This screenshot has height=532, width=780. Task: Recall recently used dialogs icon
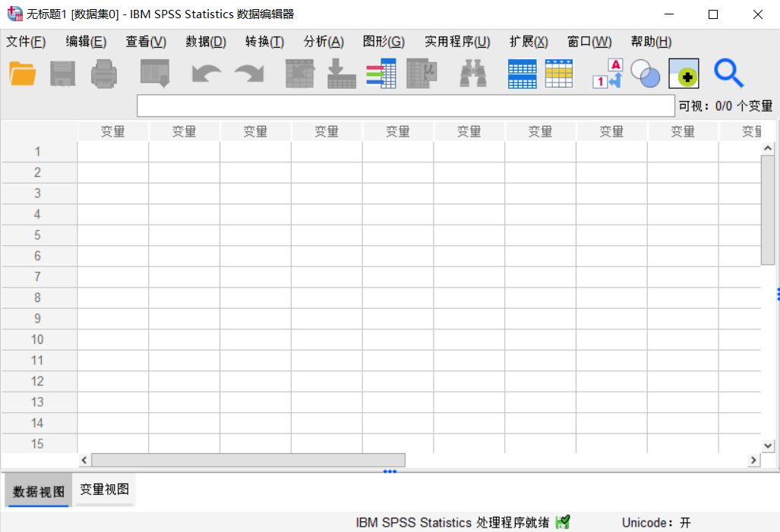tap(155, 74)
